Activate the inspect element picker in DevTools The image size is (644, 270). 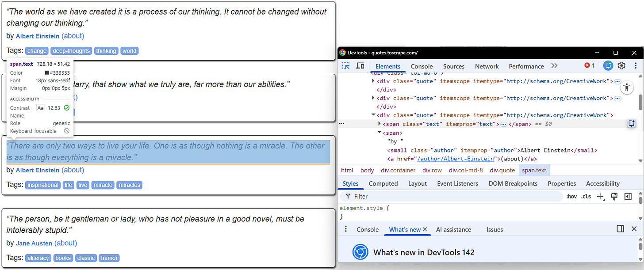[x=346, y=66]
